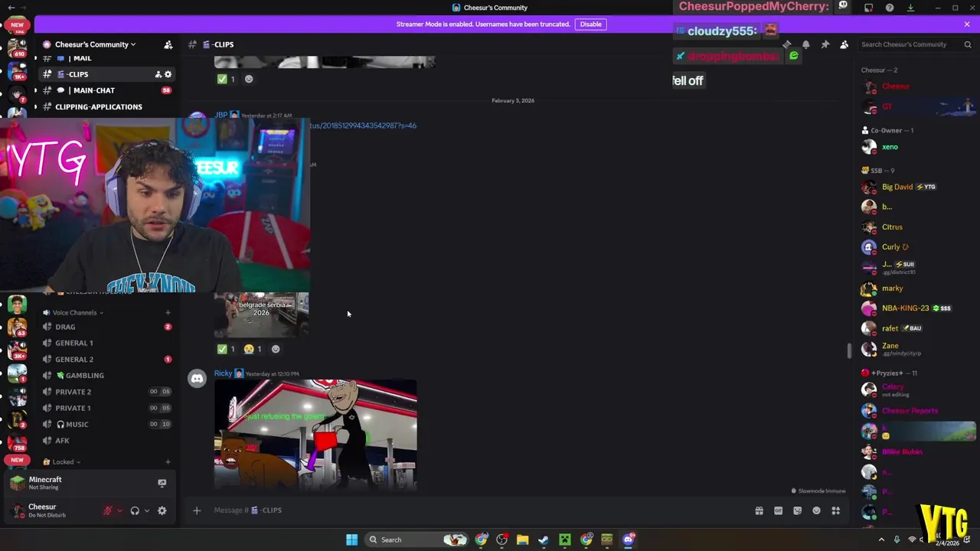Expand the Locked category
This screenshot has width=980, height=551.
point(63,461)
